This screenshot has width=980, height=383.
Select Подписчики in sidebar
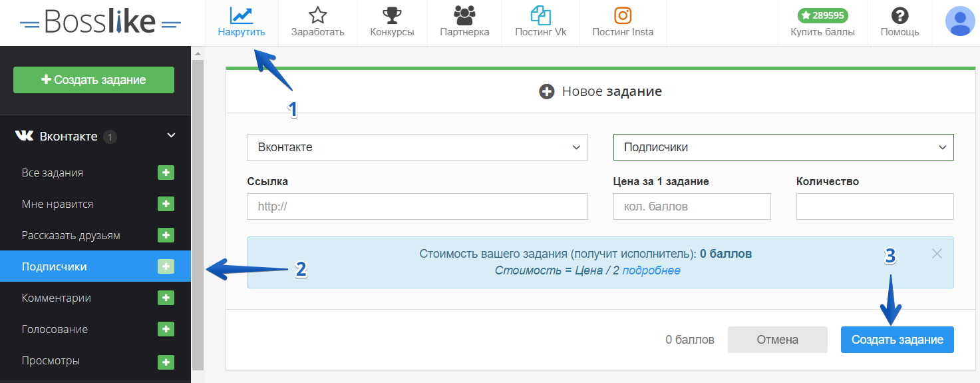click(x=95, y=266)
